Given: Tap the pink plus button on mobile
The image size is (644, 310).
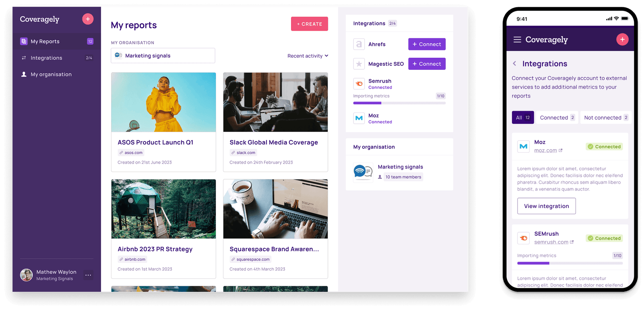Looking at the screenshot, I should (x=622, y=40).
